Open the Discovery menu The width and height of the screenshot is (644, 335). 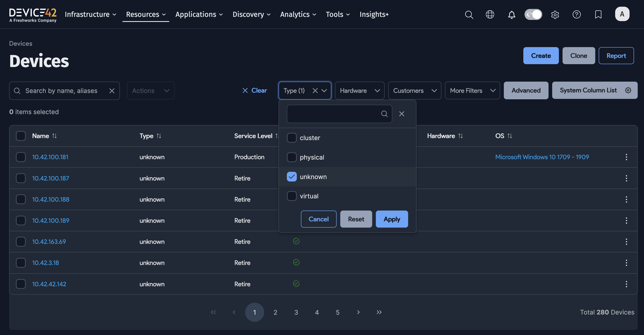[251, 14]
